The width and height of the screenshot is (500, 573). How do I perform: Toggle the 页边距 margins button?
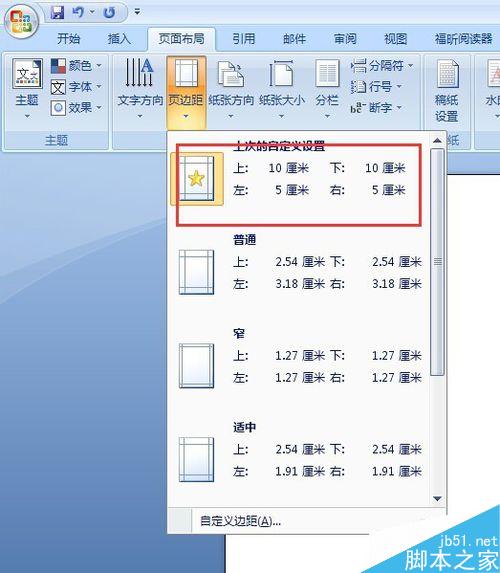(186, 91)
